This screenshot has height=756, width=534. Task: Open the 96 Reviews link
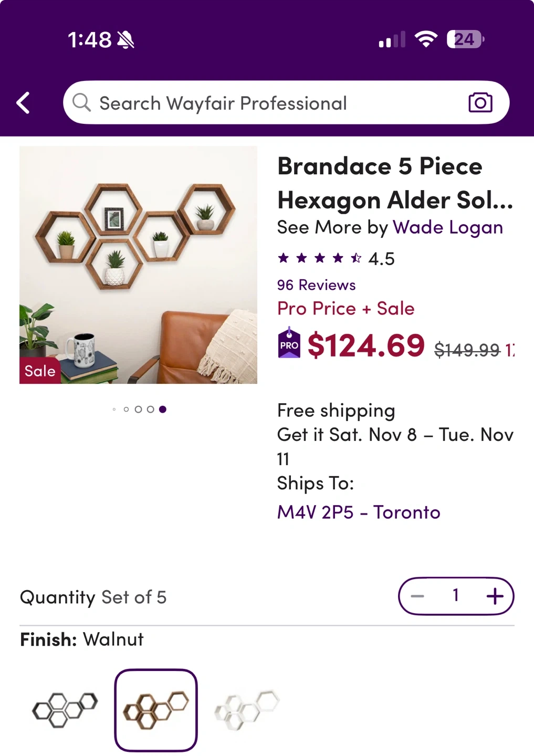coord(316,285)
